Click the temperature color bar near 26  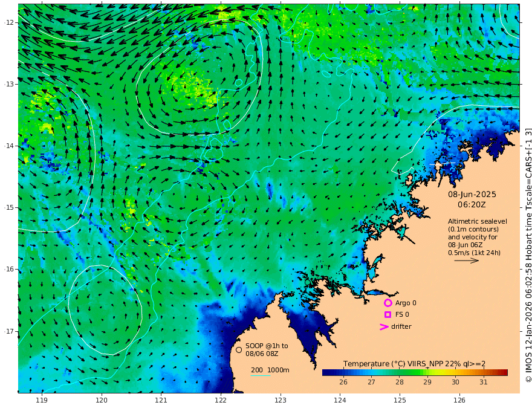(343, 373)
